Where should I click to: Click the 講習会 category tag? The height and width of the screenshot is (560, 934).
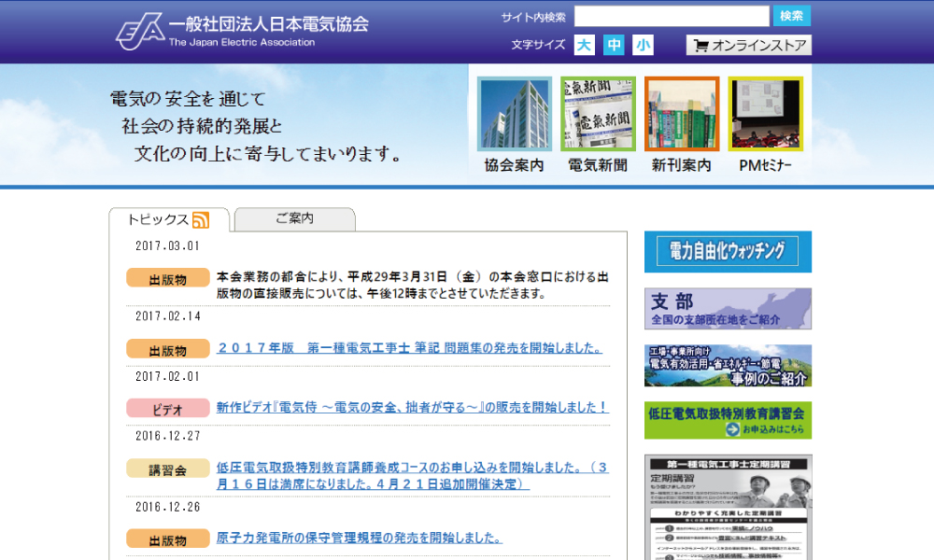[168, 469]
